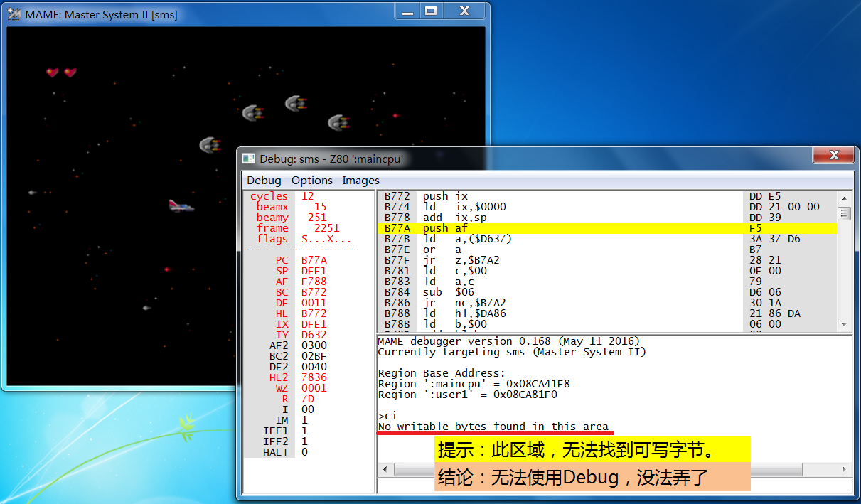The width and height of the screenshot is (861, 504).
Task: Click the AF2 register value 0300
Action: point(314,345)
